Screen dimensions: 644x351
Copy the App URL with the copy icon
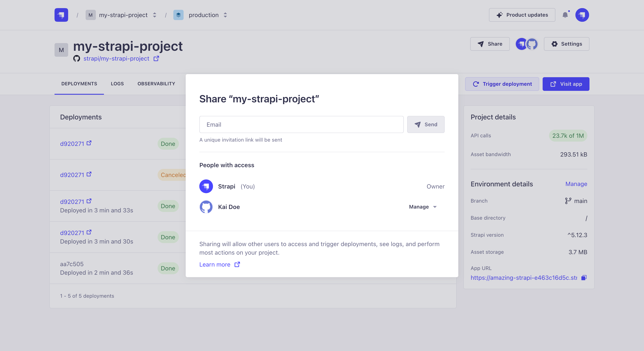[584, 278]
